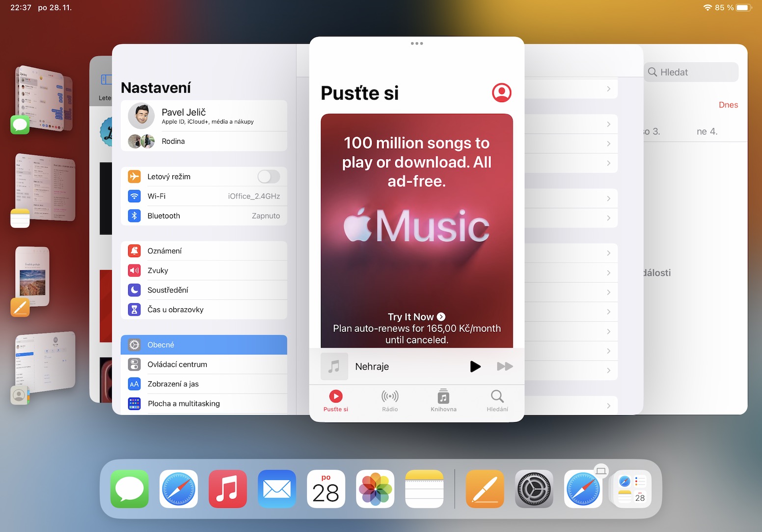The width and height of the screenshot is (762, 532).
Task: Click the Soustředění moon icon
Action: coord(134,290)
